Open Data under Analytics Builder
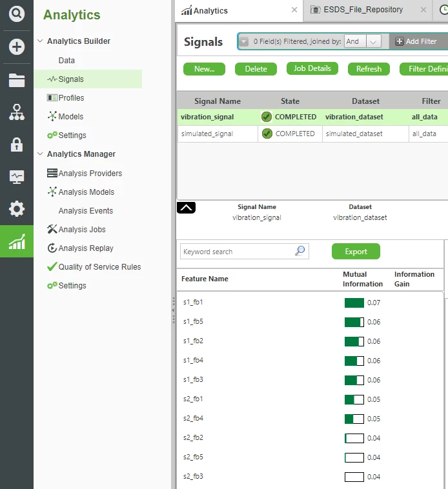448x489 pixels. pos(66,60)
